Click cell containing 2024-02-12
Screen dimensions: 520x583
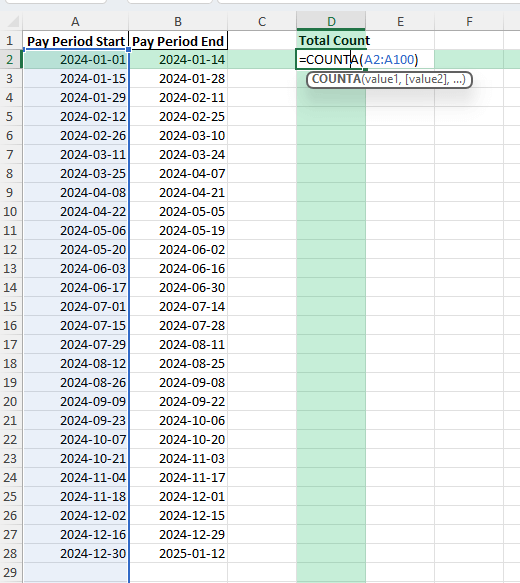[75, 116]
